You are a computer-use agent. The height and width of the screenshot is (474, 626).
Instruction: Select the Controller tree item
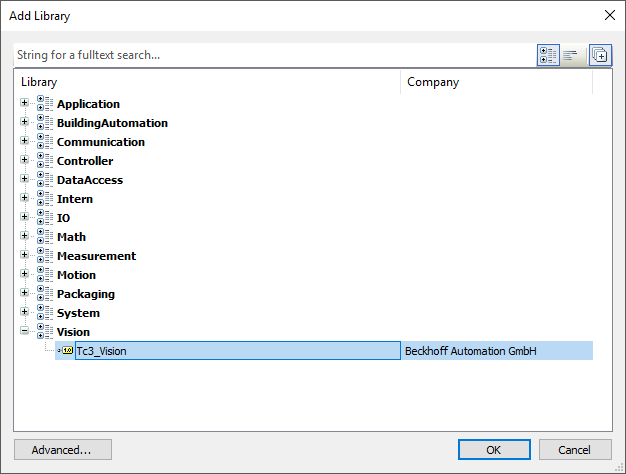point(85,161)
